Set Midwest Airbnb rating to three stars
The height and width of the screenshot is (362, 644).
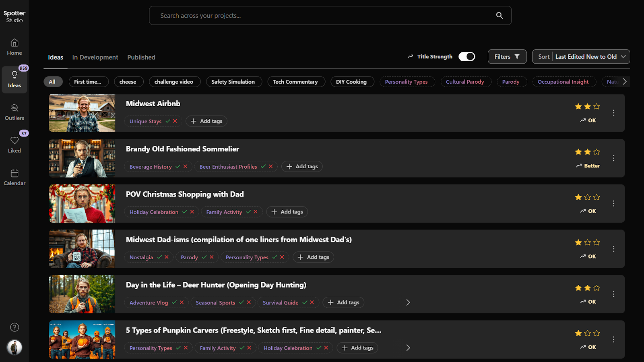click(597, 107)
